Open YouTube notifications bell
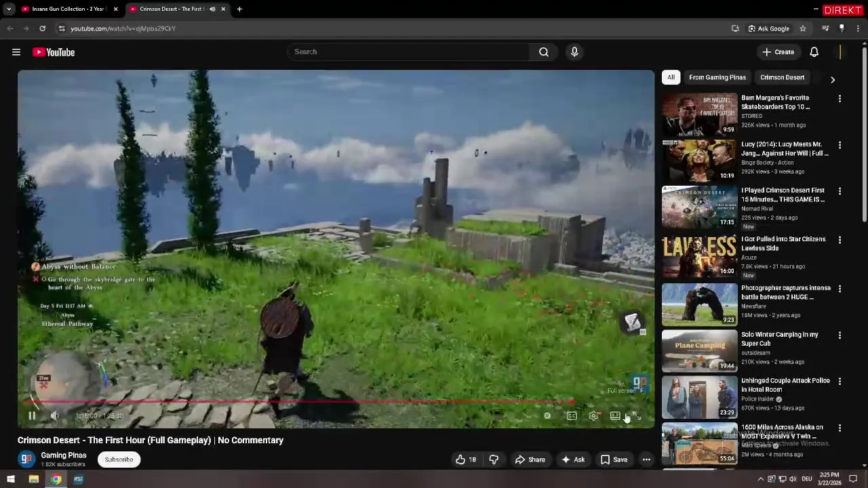This screenshot has height=488, width=868. [x=814, y=52]
